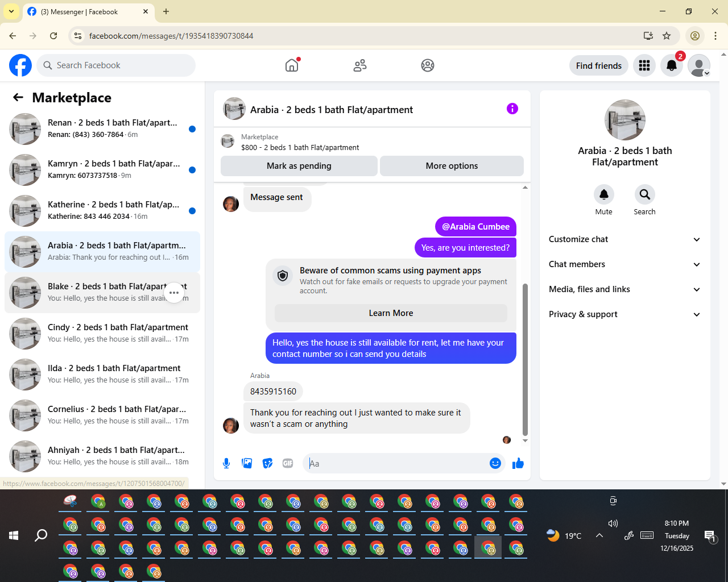Reload the page
The width and height of the screenshot is (728, 582).
53,36
